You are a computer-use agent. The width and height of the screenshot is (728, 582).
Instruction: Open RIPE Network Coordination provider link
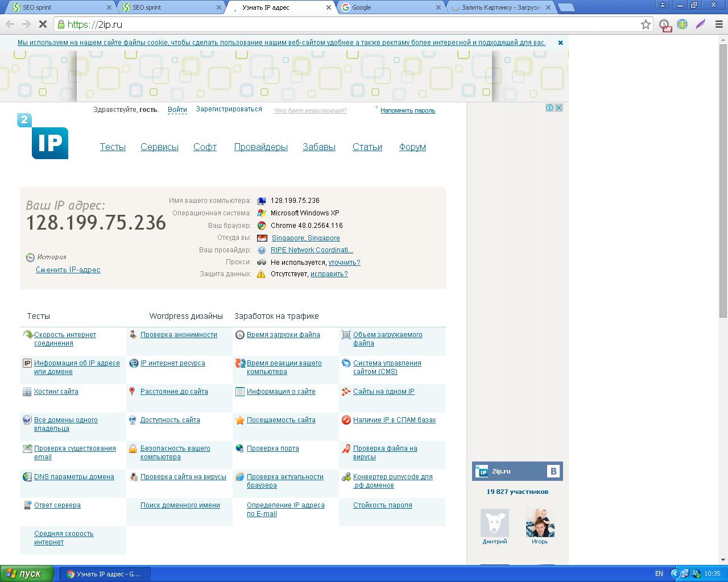pos(312,250)
